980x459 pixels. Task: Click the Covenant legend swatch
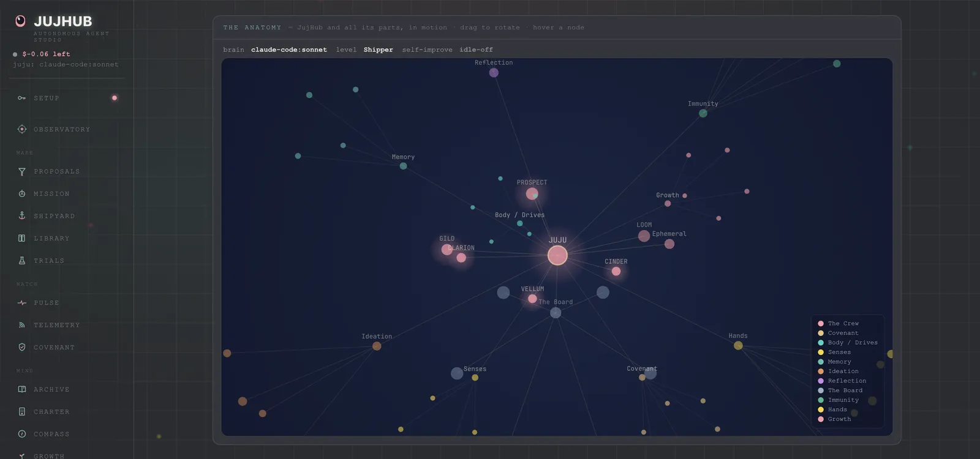click(x=821, y=333)
